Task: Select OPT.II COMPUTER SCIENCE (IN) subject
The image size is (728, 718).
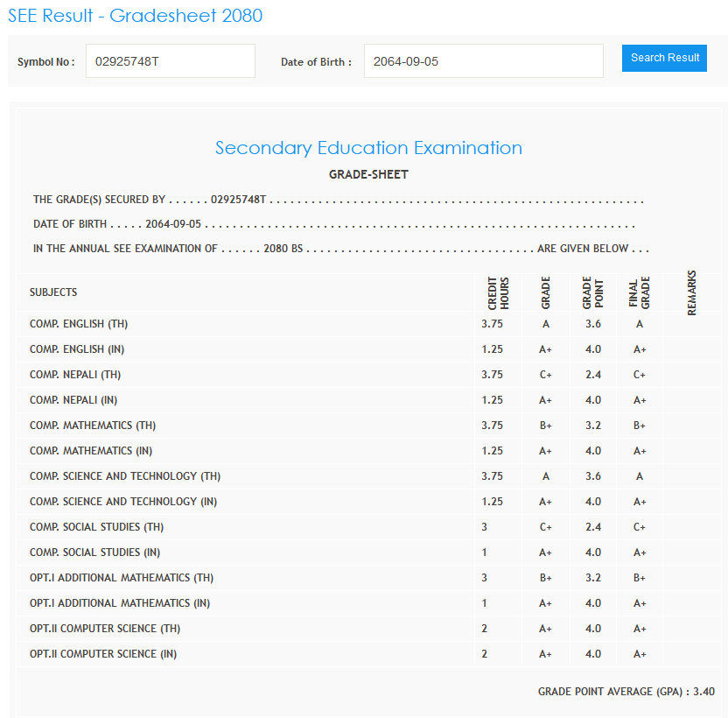Action: pos(106,654)
